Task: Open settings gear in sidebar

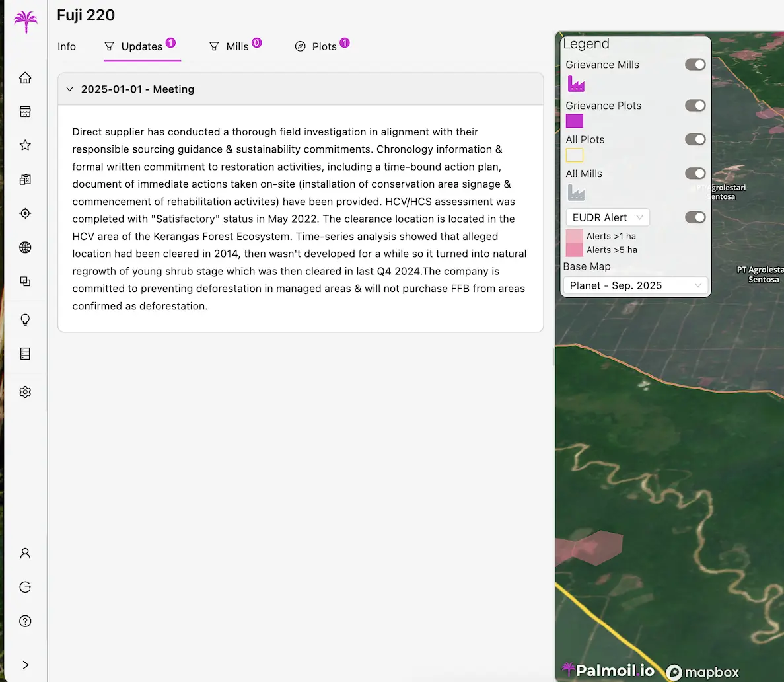Action: pyautogui.click(x=25, y=392)
